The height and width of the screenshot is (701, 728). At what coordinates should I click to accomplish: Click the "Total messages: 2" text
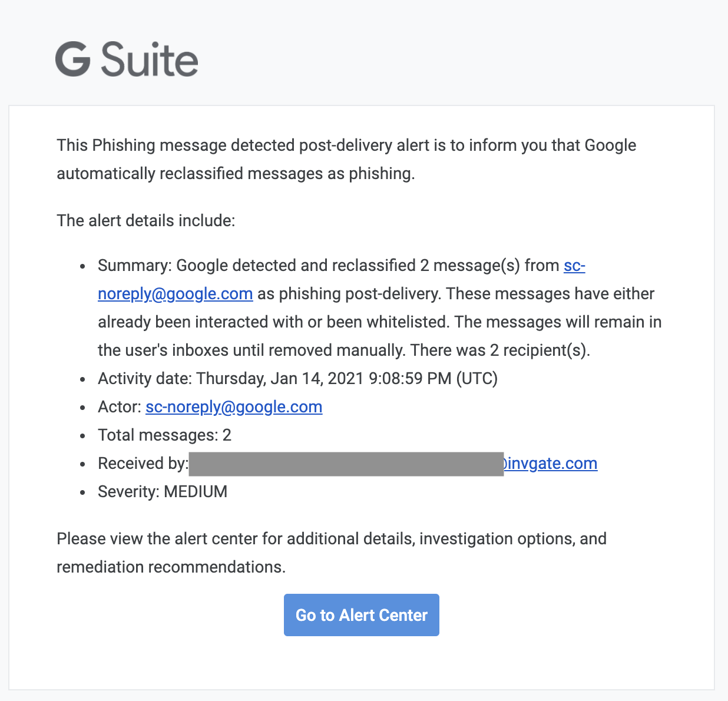pyautogui.click(x=164, y=435)
